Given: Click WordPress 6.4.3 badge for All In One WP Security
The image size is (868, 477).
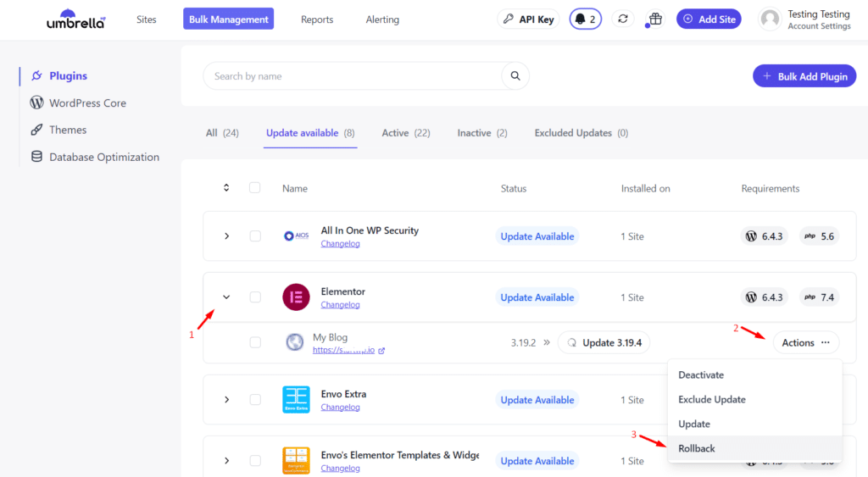Looking at the screenshot, I should click(764, 236).
